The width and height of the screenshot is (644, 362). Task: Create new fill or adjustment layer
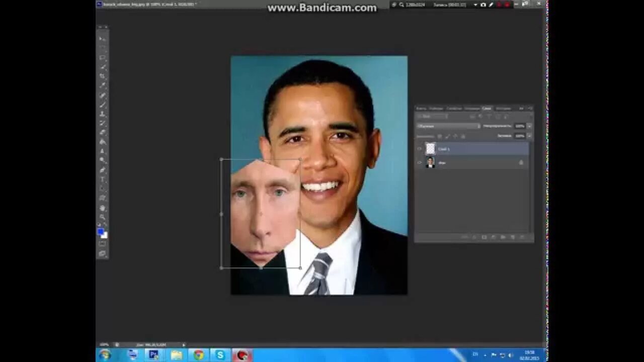[x=493, y=237]
